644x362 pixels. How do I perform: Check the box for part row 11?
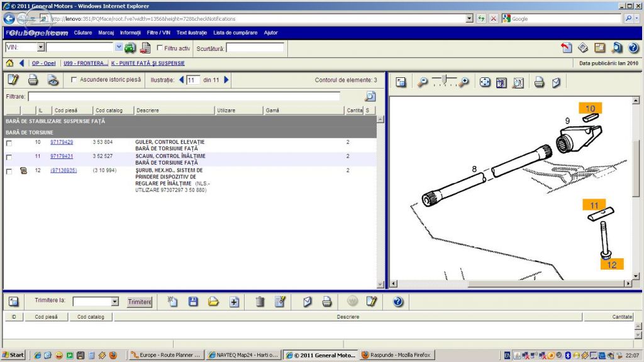tap(9, 157)
